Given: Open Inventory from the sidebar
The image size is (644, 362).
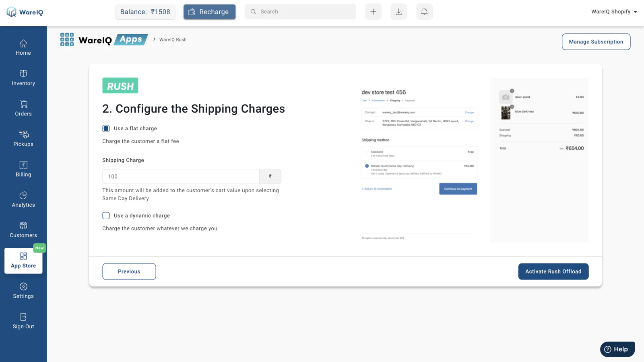Looking at the screenshot, I should [23, 78].
